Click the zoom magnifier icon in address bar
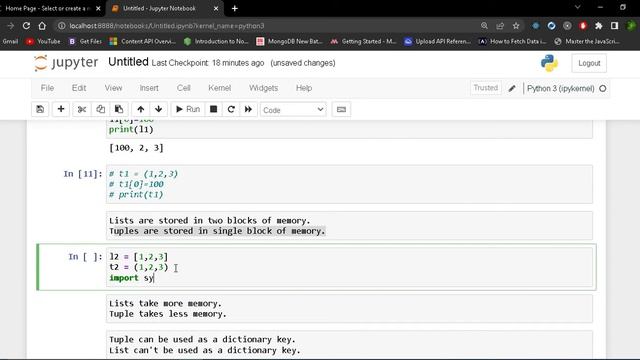Image resolution: width=640 pixels, height=360 pixels. click(x=484, y=26)
